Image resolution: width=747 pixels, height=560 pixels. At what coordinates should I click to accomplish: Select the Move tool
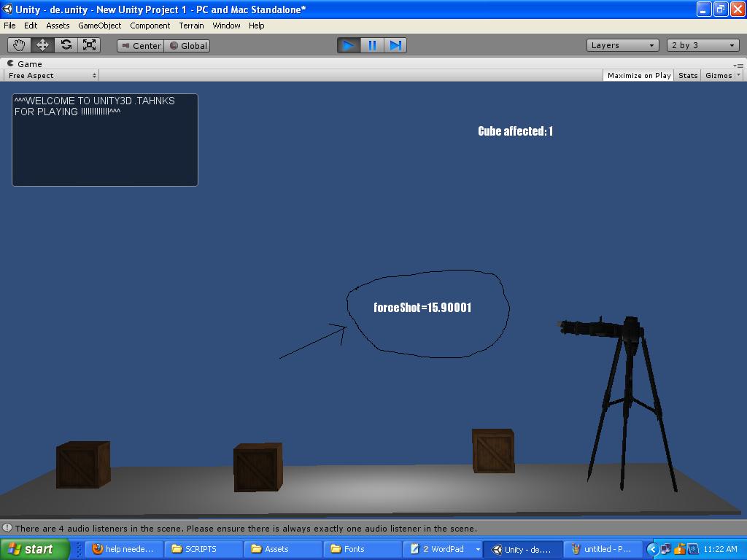42,44
